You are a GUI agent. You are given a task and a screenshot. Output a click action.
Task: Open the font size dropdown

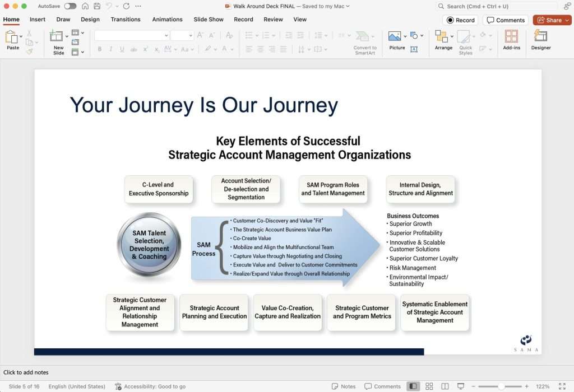(x=190, y=36)
